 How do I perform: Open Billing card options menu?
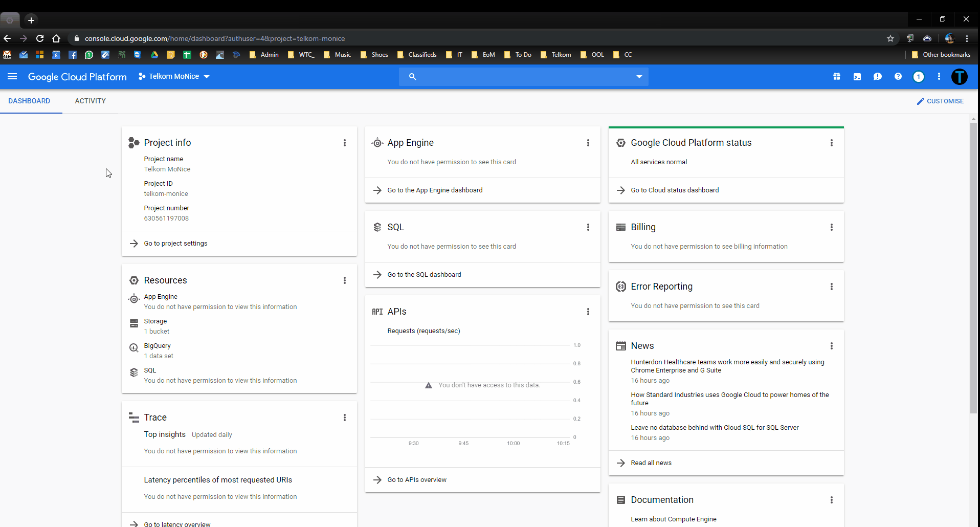click(x=832, y=227)
